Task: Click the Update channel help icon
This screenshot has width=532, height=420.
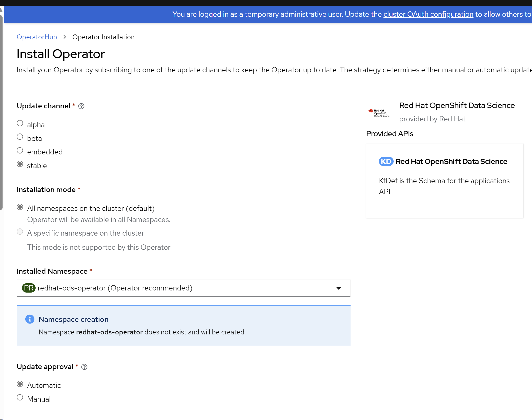Action: [x=81, y=106]
